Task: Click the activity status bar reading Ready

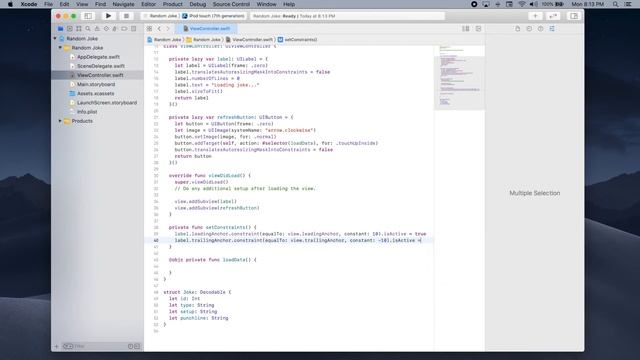Action: click(347, 16)
